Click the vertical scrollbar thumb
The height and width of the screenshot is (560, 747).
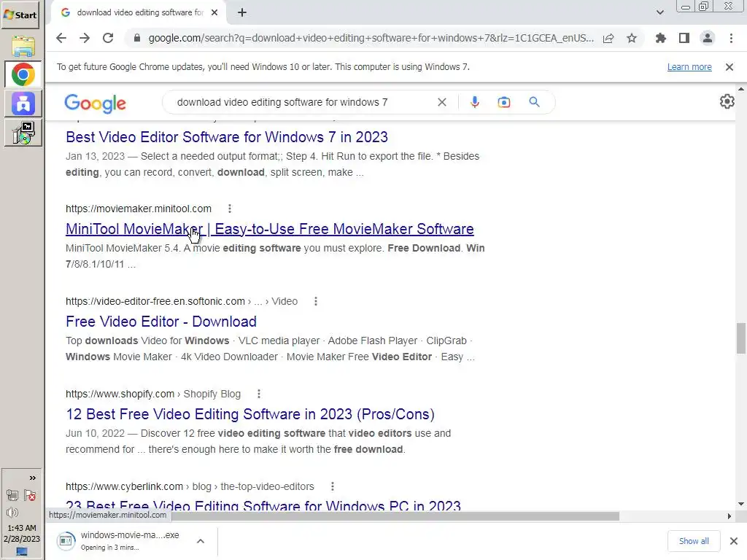(741, 338)
